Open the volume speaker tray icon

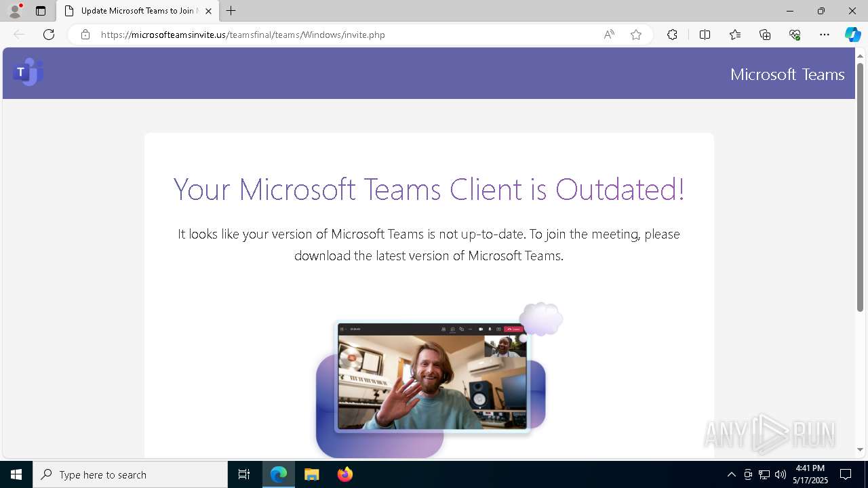click(x=781, y=474)
